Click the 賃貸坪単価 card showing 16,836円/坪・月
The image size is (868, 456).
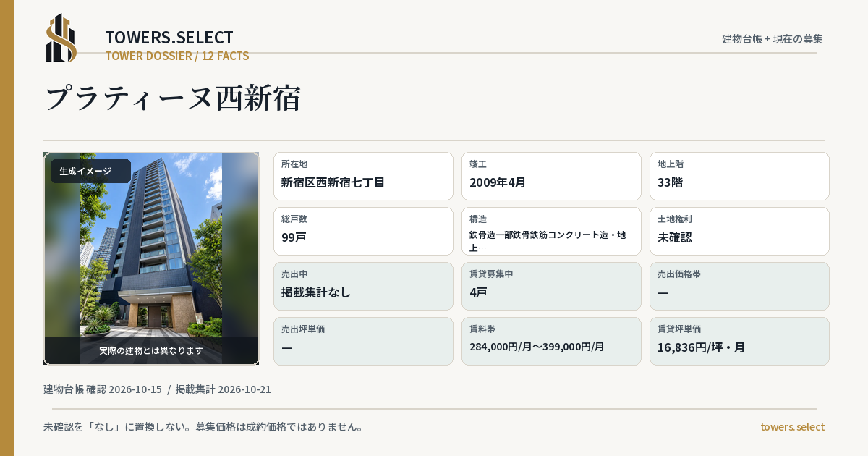click(x=739, y=341)
